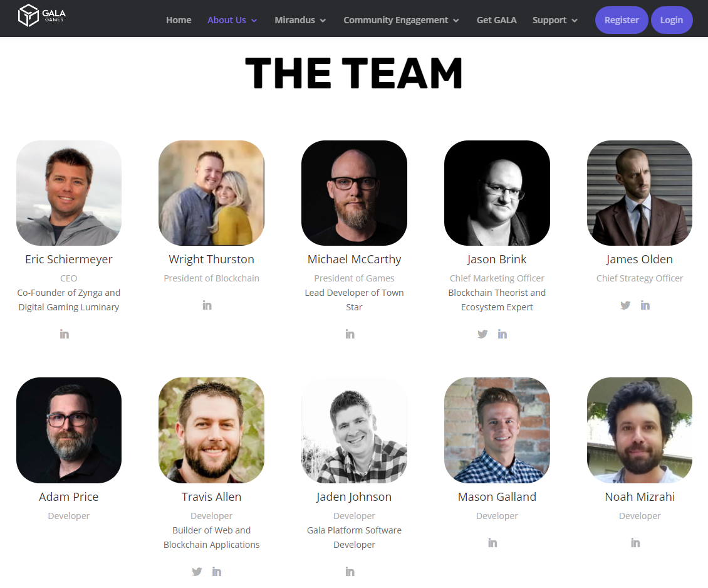This screenshot has height=588, width=708.
Task: Click Jason Brink's Twitter icon
Action: (x=482, y=334)
